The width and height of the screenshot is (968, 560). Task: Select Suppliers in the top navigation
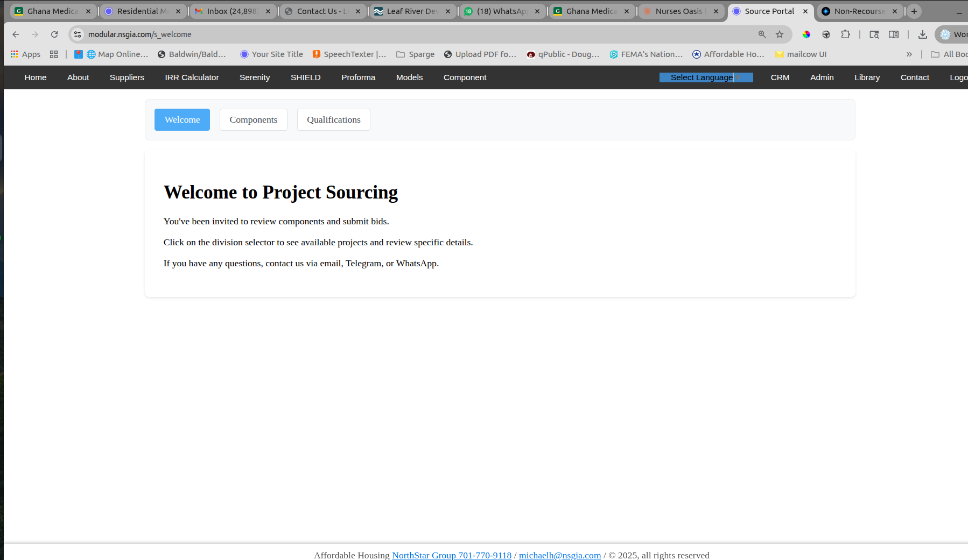pyautogui.click(x=127, y=77)
